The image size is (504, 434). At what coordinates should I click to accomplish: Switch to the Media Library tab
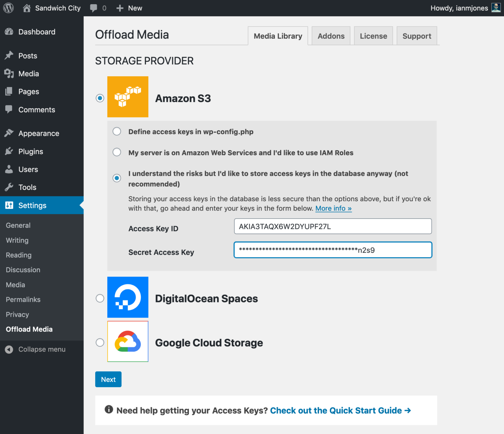278,36
